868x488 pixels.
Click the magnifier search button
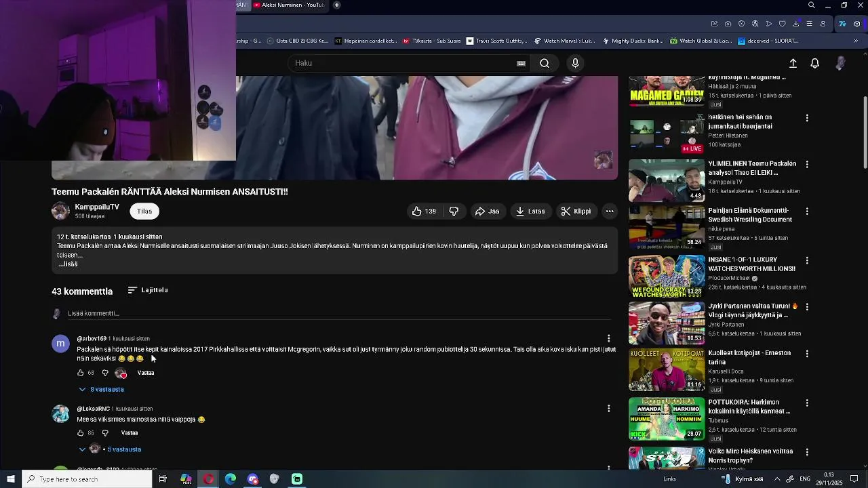point(545,63)
